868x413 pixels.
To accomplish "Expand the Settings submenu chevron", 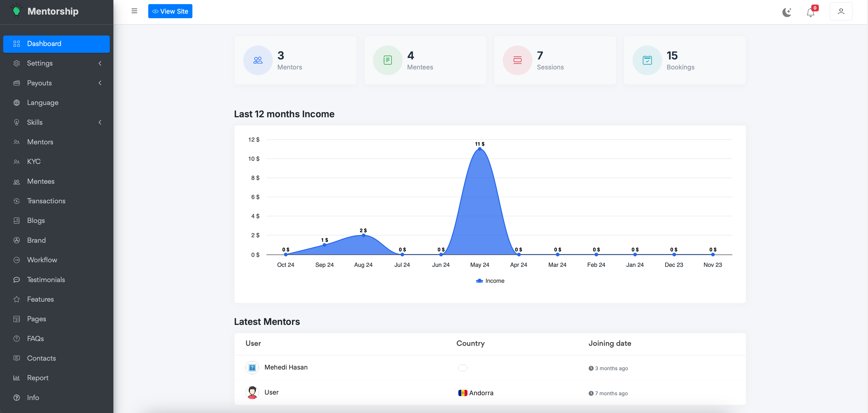I will coord(100,63).
